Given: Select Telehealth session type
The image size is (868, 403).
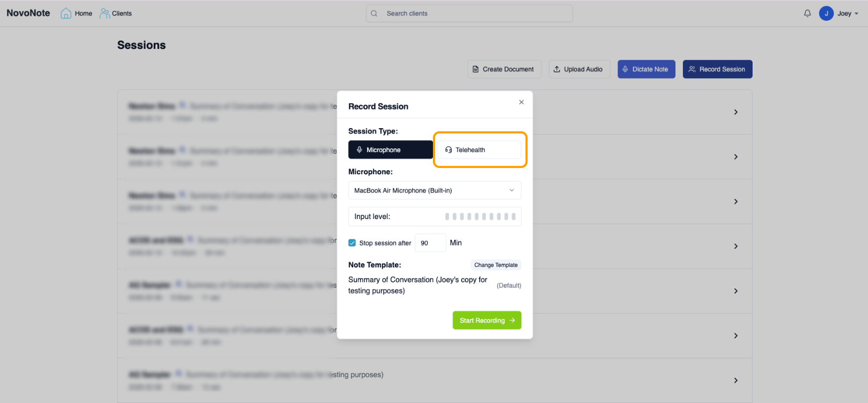Looking at the screenshot, I should 479,150.
